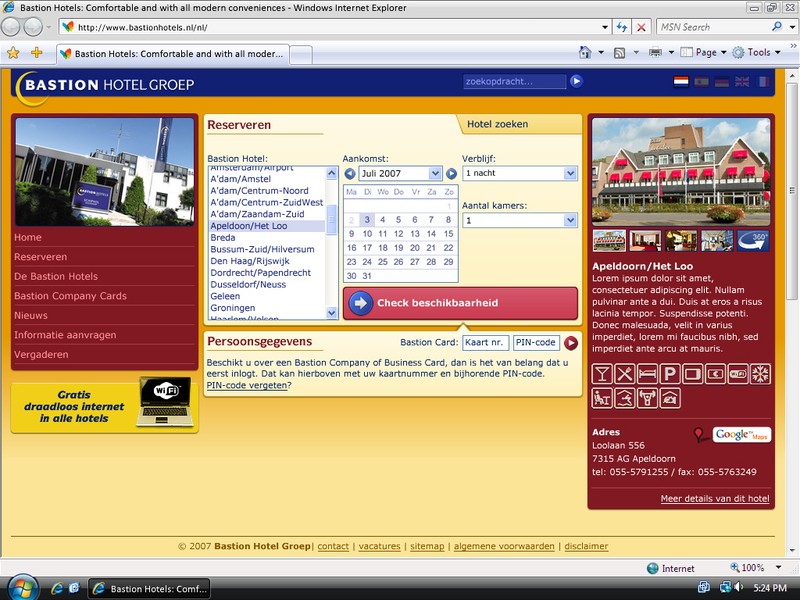Open De Bastion Hotels menu item
This screenshot has width=800, height=600.
click(x=56, y=276)
